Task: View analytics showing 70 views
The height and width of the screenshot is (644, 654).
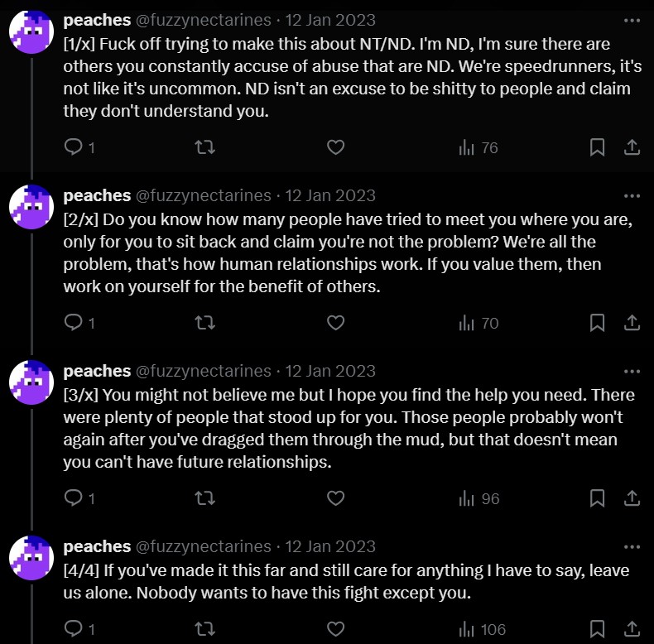Action: tap(478, 323)
